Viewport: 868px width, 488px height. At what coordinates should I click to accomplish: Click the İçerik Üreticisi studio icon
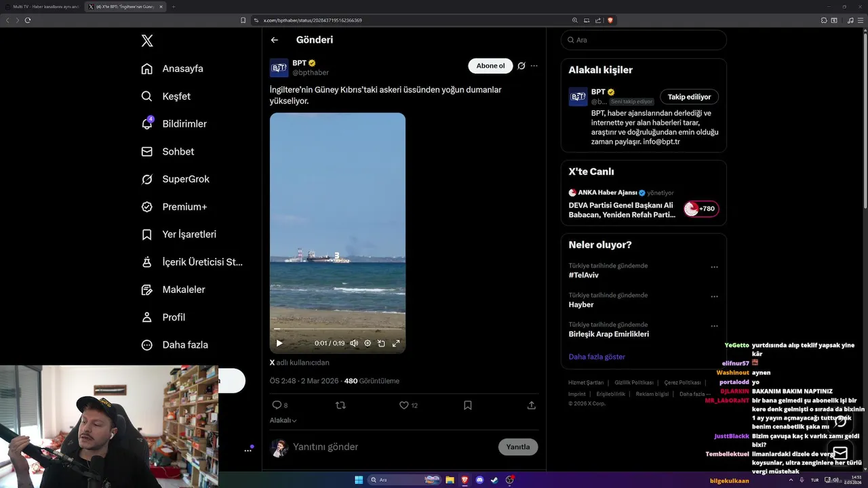pyautogui.click(x=146, y=262)
